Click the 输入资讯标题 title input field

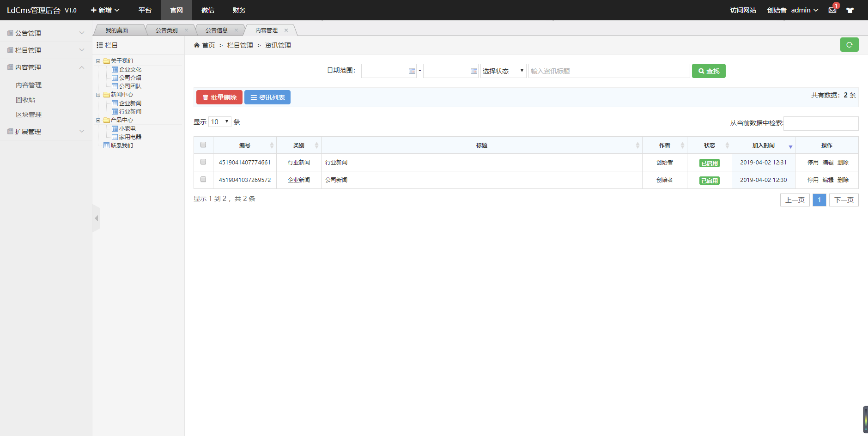[x=609, y=71]
